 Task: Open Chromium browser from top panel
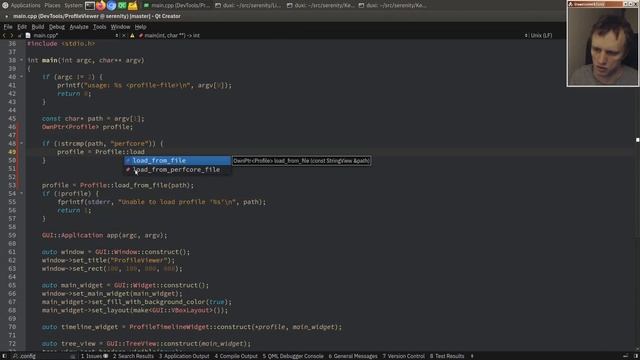tap(111, 6)
